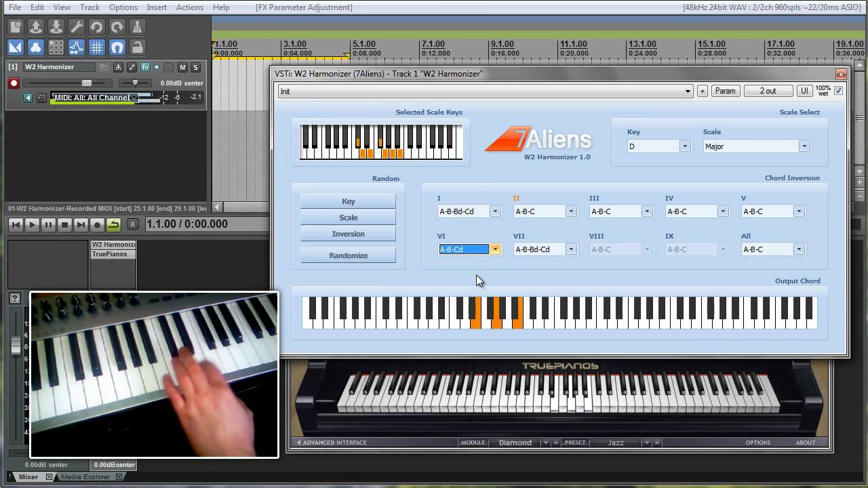This screenshot has height=488, width=868.
Task: Click the Play transport button
Action: point(32,224)
